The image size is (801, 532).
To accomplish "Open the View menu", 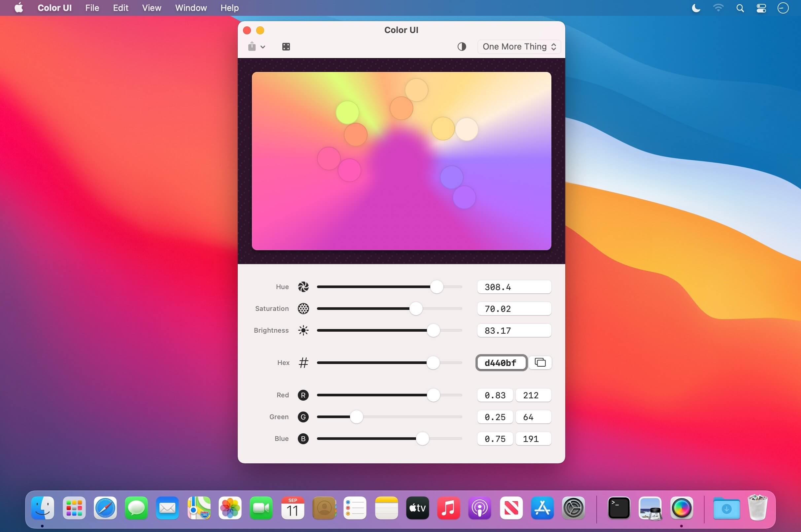I will 151,8.
